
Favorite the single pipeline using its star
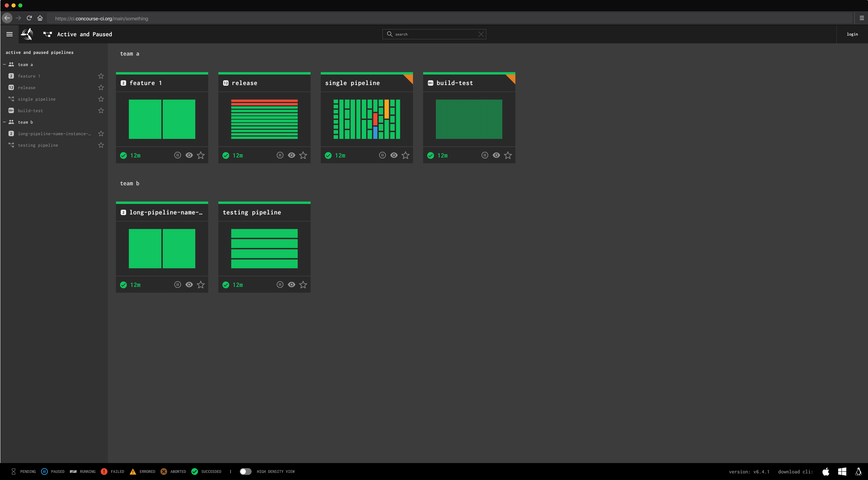coord(406,155)
